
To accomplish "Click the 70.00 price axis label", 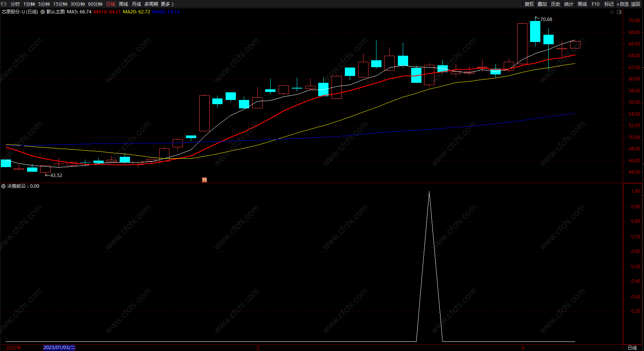I will pyautogui.click(x=634, y=21).
